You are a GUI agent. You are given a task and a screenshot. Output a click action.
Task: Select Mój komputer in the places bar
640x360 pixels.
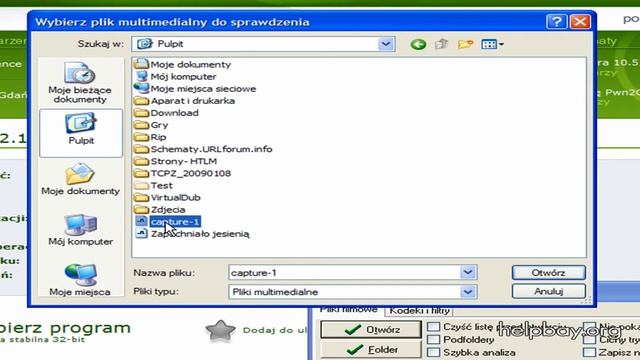pyautogui.click(x=80, y=229)
